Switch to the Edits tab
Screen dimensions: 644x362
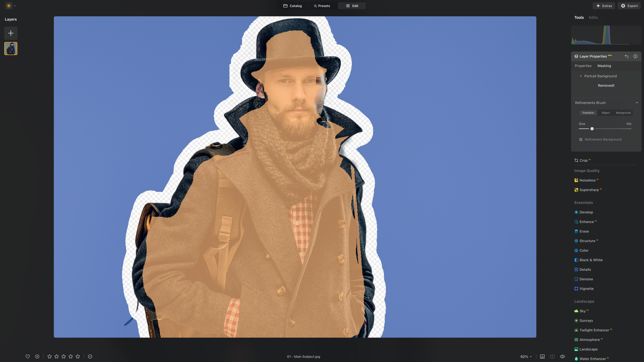(x=593, y=18)
